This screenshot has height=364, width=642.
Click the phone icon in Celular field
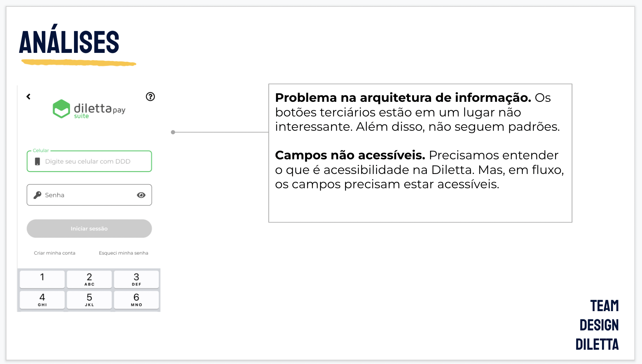(37, 161)
